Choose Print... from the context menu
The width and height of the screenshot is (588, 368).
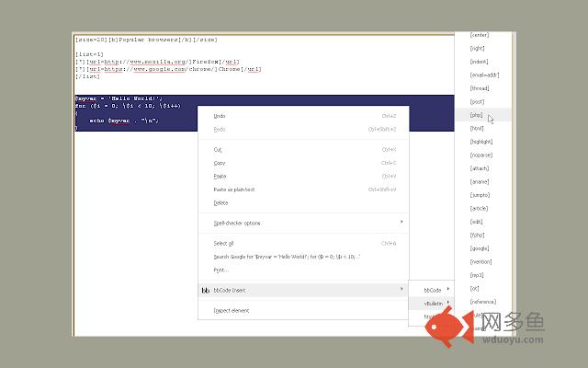click(221, 270)
